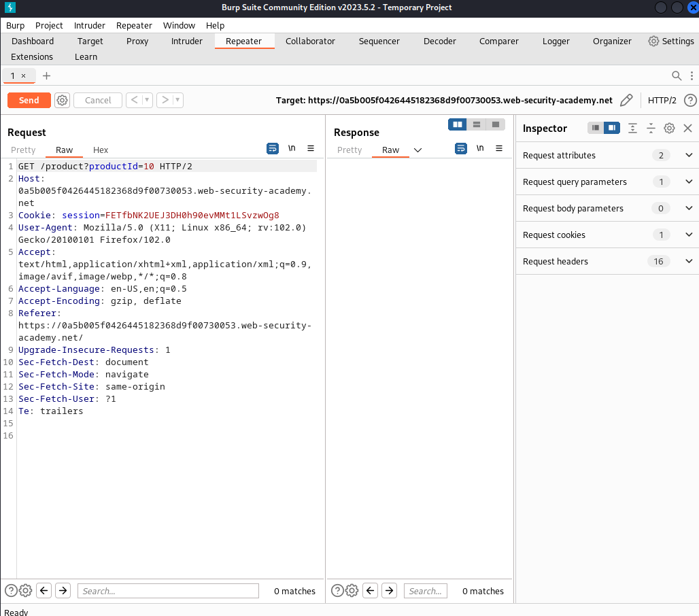Screen dimensions: 699x616
Task: Go back to previous request in history
Action: pos(134,101)
